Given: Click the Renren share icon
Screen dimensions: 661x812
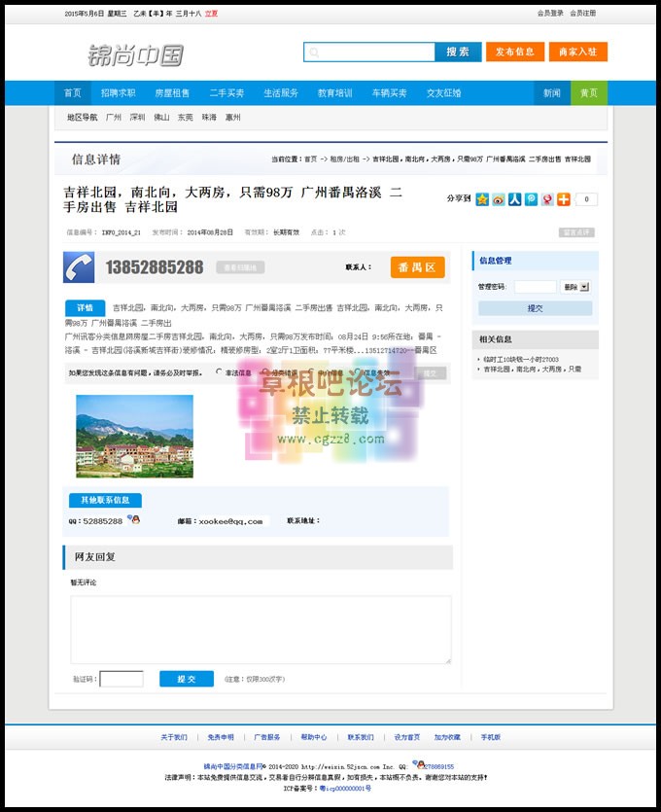Looking at the screenshot, I should click(515, 199).
